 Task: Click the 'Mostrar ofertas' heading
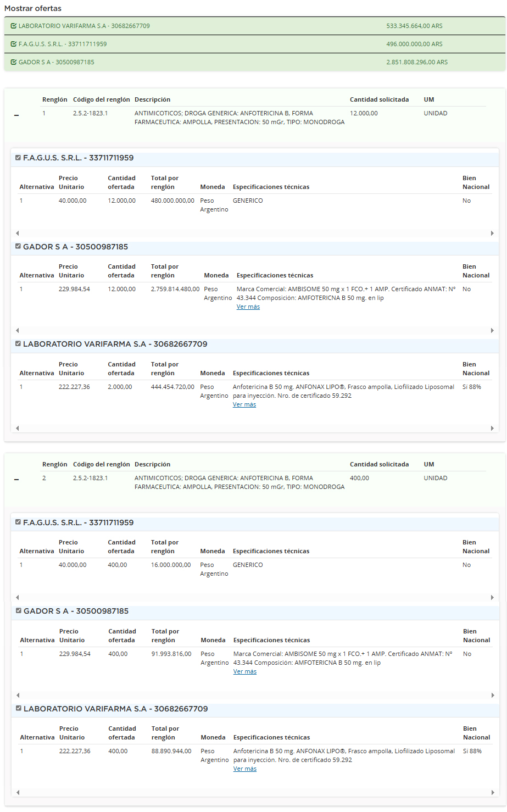tap(33, 8)
